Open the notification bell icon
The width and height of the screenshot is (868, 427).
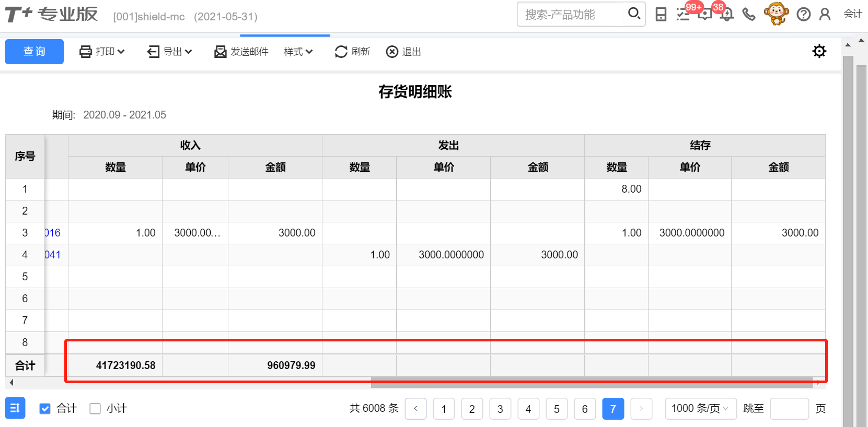tap(727, 15)
